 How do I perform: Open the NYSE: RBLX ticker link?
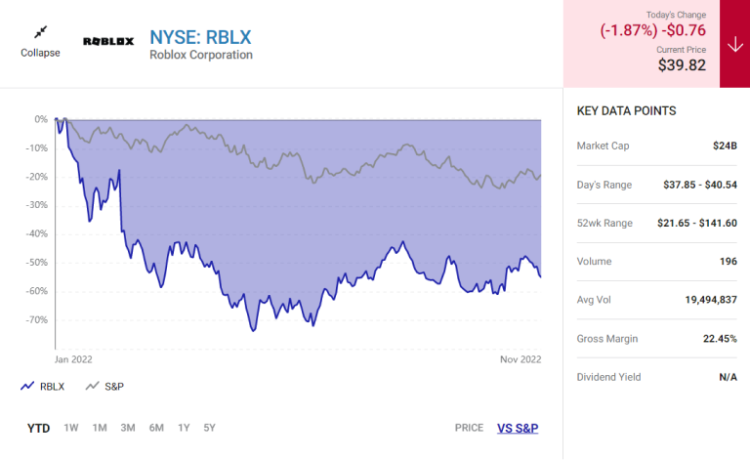coord(200,37)
